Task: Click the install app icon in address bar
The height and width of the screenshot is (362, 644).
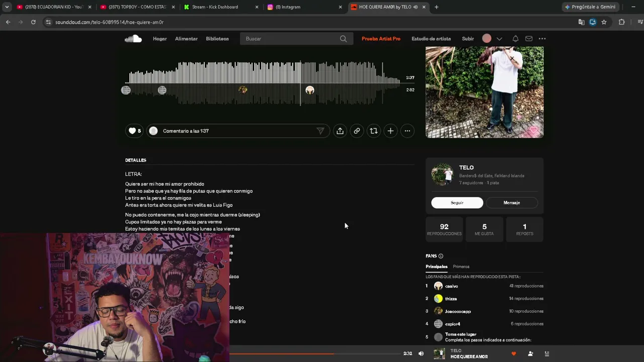Action: (593, 22)
